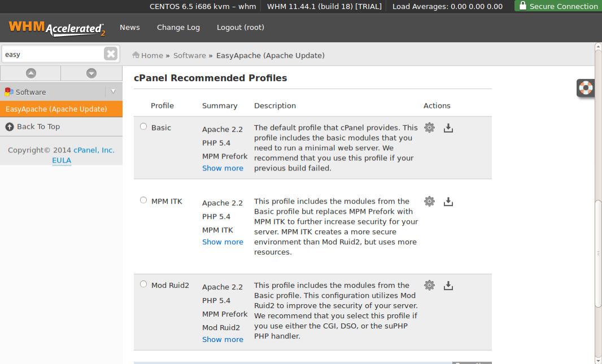Image resolution: width=602 pixels, height=364 pixels.
Task: Click the expand-all down arrow in sidebar
Action: pyautogui.click(x=91, y=73)
